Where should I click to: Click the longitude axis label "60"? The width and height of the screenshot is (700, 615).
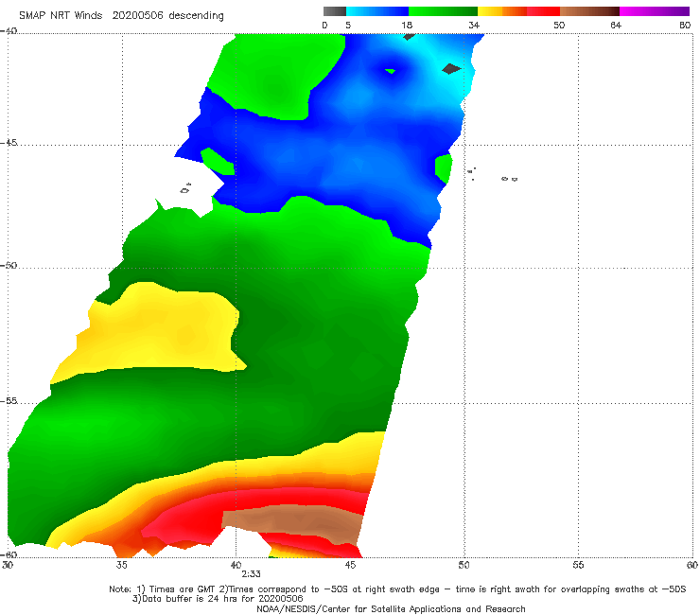coord(692,565)
